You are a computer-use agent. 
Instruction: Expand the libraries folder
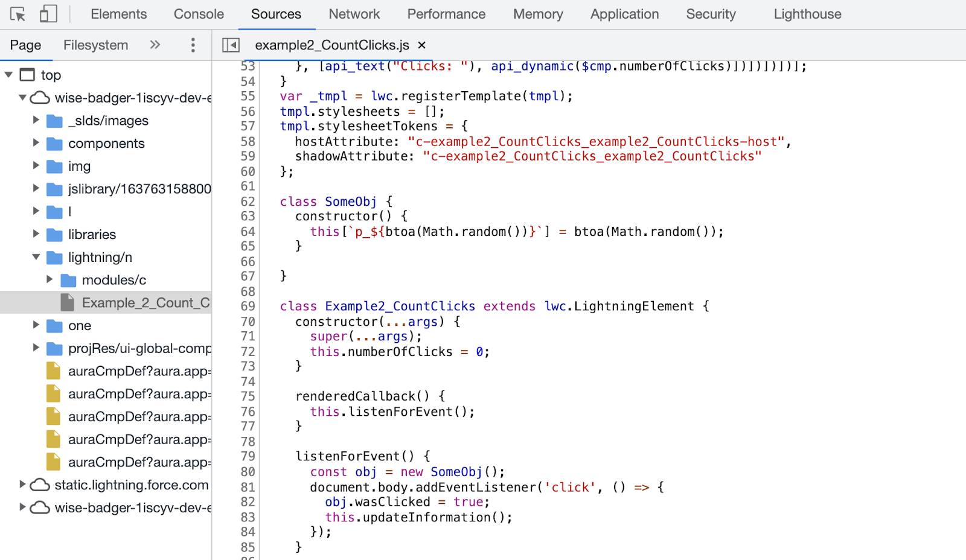point(36,234)
